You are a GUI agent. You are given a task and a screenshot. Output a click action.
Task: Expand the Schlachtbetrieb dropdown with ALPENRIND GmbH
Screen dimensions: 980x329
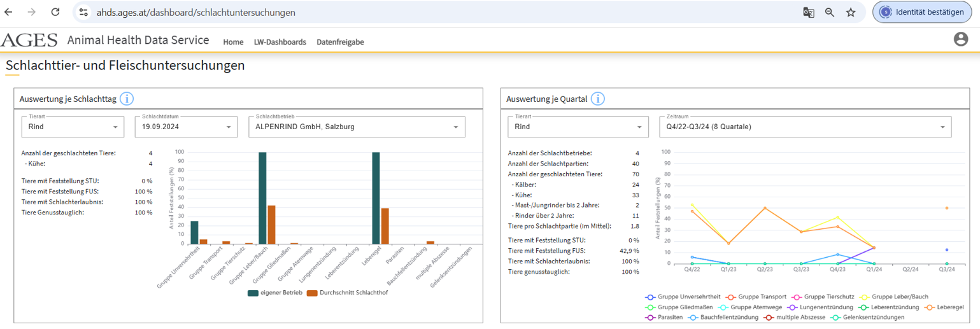click(x=357, y=127)
